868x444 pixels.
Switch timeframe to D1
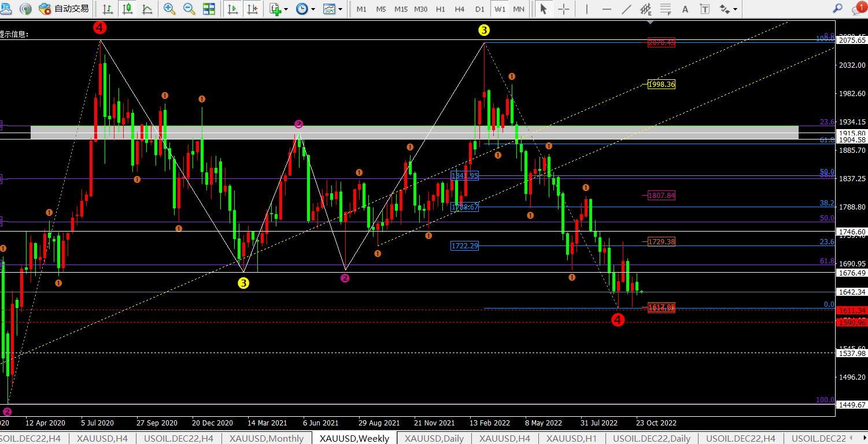[x=479, y=9]
